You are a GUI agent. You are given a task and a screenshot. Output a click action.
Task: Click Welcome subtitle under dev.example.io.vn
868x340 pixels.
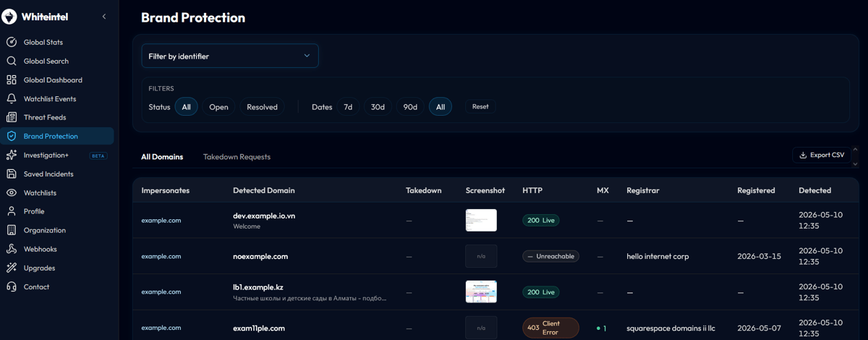[247, 226]
